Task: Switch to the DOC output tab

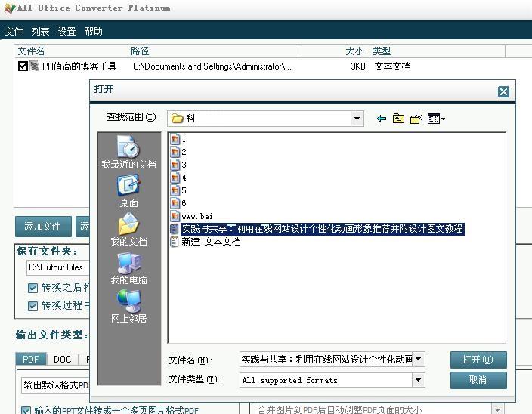Action: (63, 360)
